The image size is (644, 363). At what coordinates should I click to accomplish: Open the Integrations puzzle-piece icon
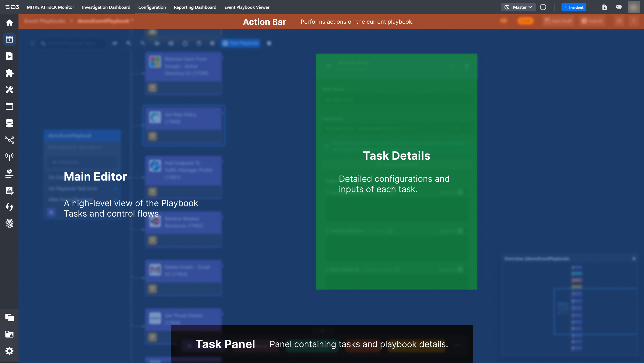tap(9, 73)
